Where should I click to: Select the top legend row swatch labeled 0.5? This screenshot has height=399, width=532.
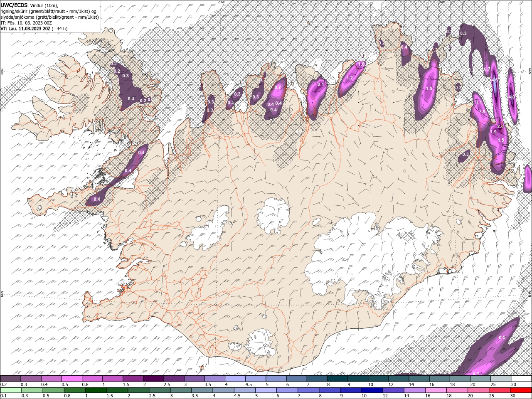point(71,379)
